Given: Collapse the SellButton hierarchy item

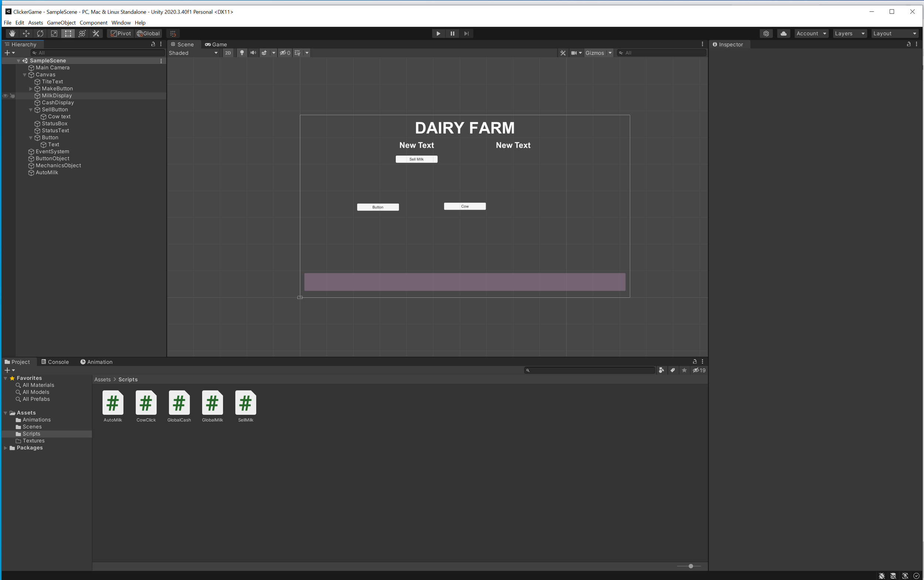Looking at the screenshot, I should click(x=31, y=110).
